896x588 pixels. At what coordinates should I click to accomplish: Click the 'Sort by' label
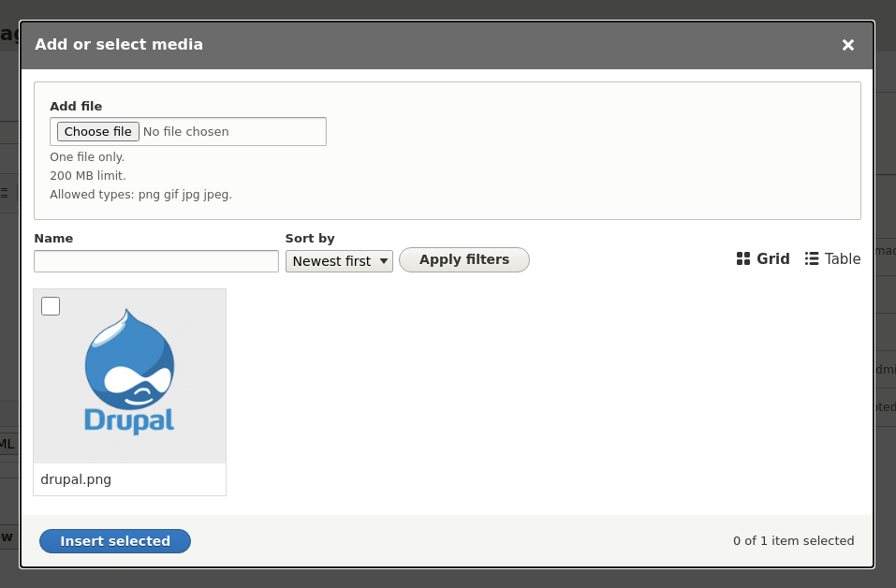pyautogui.click(x=310, y=238)
